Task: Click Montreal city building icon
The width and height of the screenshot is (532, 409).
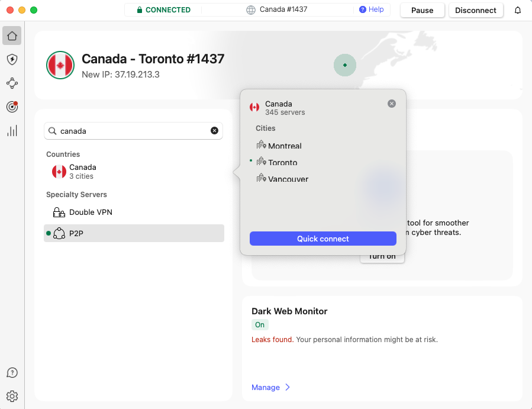Action: (261, 145)
